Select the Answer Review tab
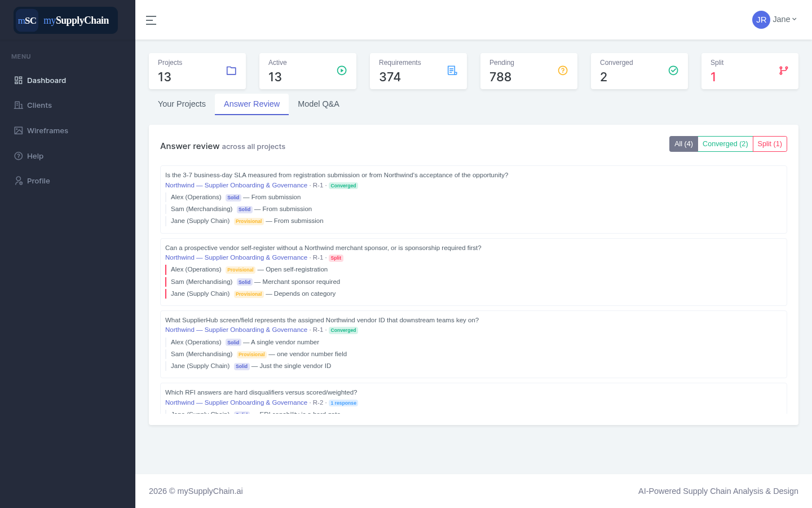The image size is (812, 508). click(251, 104)
